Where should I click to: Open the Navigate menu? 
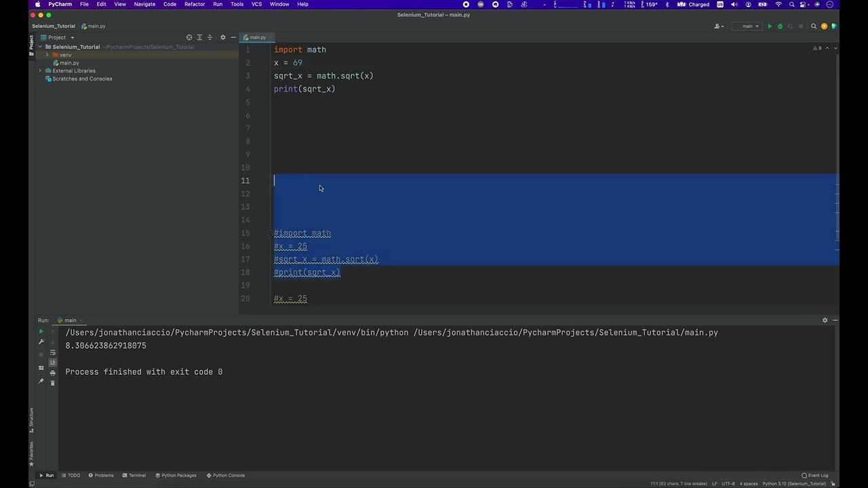(x=144, y=4)
